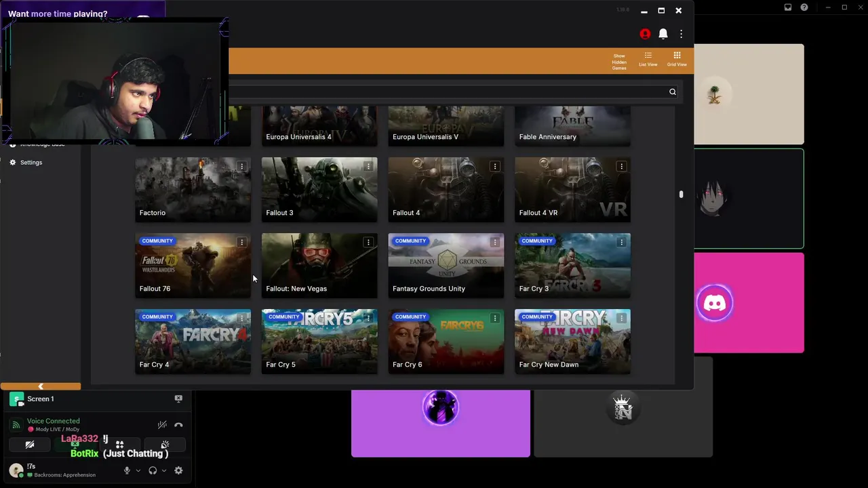Open the !7s user avatar
Screen dimensions: 868x488
click(16, 470)
